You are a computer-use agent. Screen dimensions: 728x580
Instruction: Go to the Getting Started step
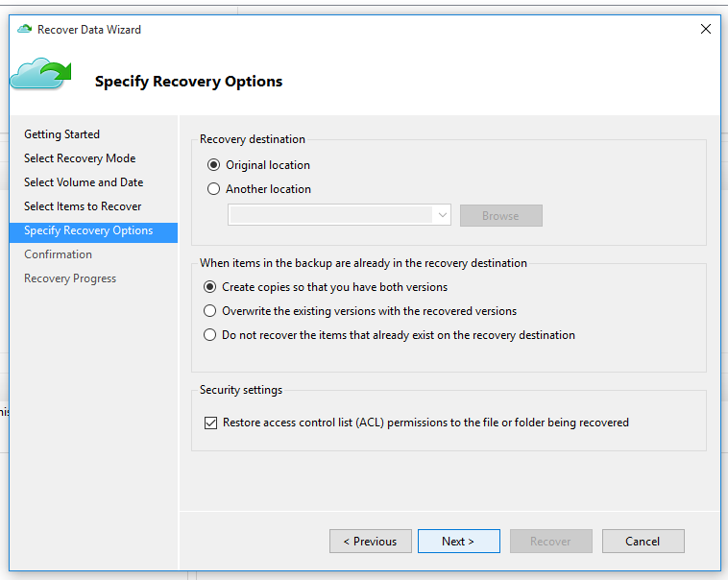61,134
